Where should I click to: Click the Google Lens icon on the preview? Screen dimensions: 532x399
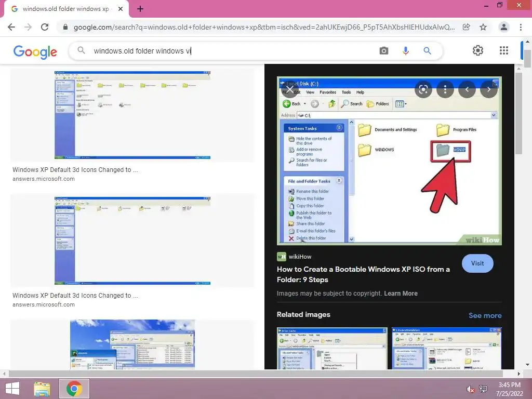click(x=423, y=89)
